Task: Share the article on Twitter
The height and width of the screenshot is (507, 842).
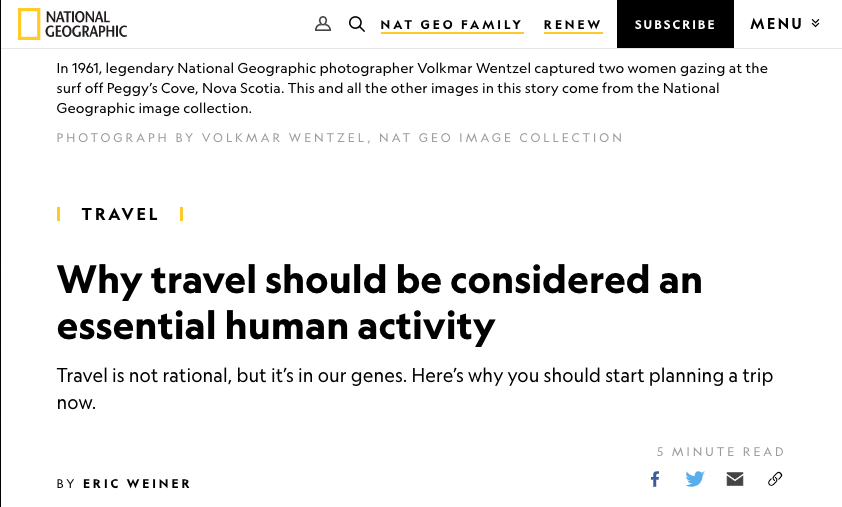Action: click(x=695, y=479)
